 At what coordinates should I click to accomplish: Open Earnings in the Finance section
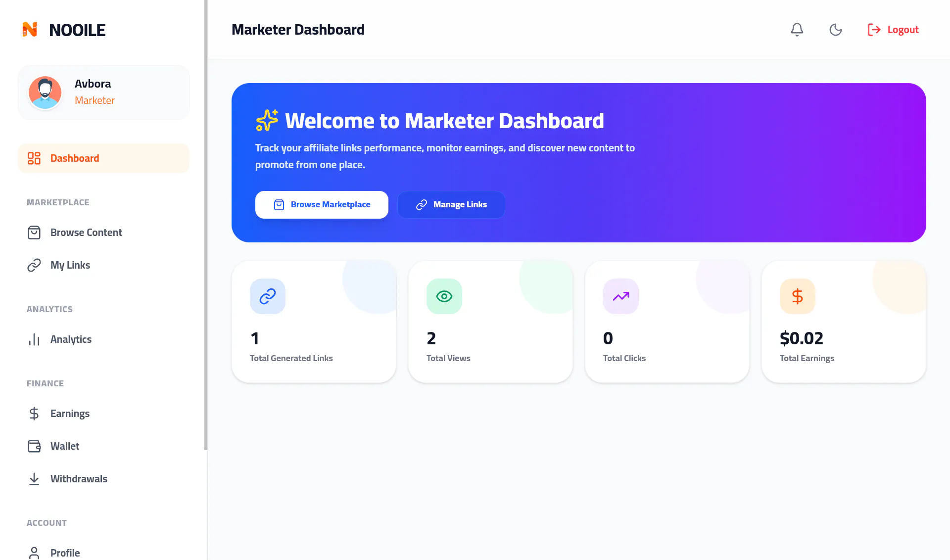point(103,414)
